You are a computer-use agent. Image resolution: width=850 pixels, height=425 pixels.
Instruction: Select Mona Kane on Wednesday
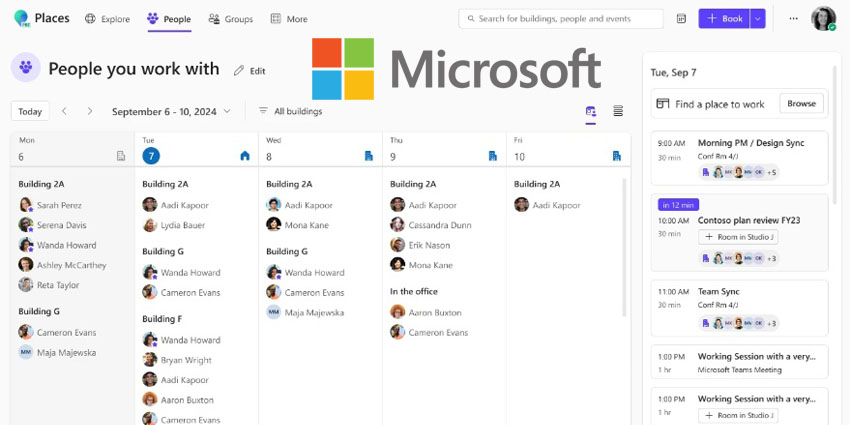[x=298, y=225]
